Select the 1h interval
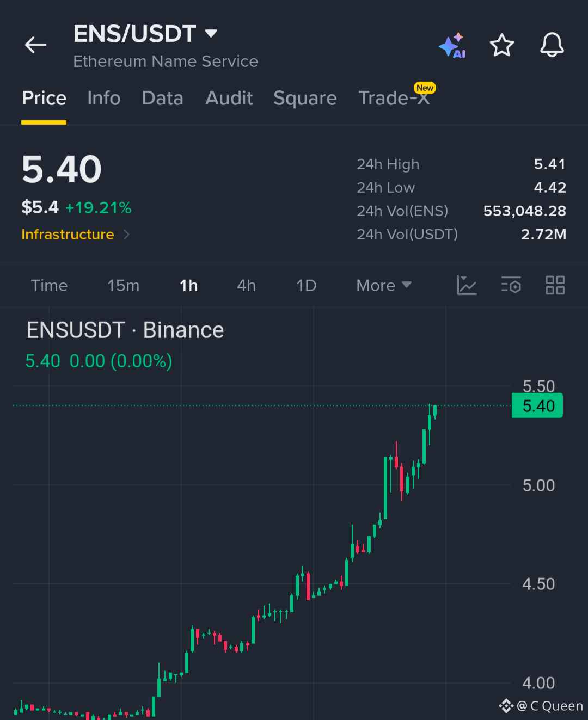 coord(189,286)
